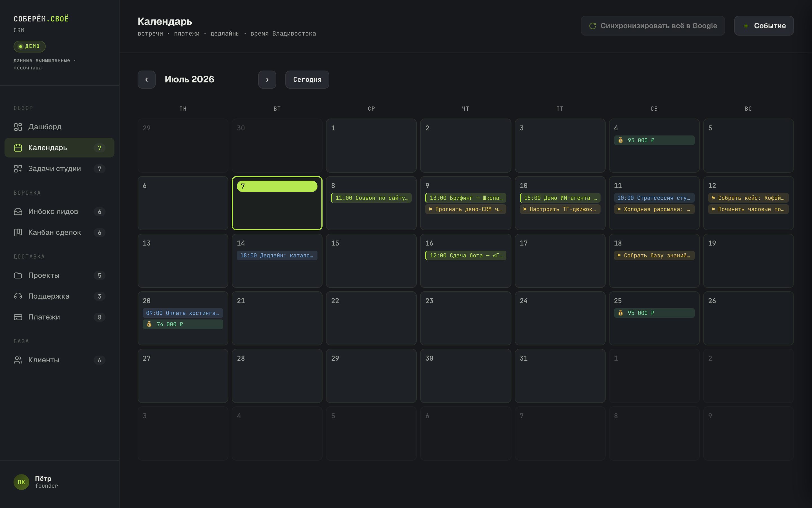This screenshot has height=508, width=812.
Task: Click the Проекты folder icon
Action: click(18, 275)
